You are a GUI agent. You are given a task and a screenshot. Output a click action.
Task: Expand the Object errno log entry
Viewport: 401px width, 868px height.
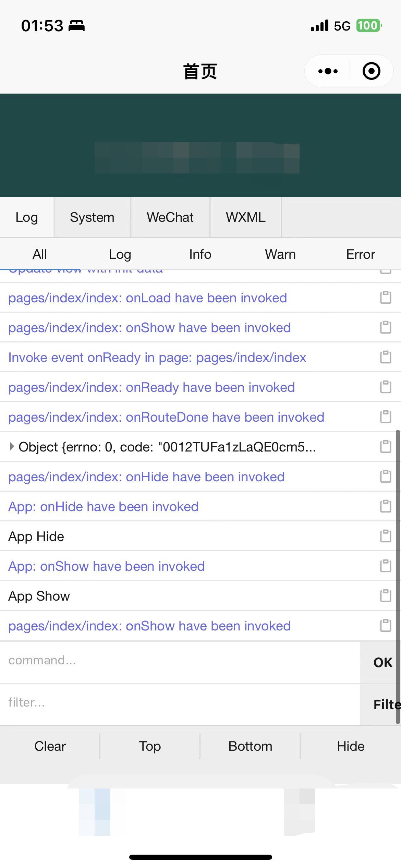pos(12,447)
